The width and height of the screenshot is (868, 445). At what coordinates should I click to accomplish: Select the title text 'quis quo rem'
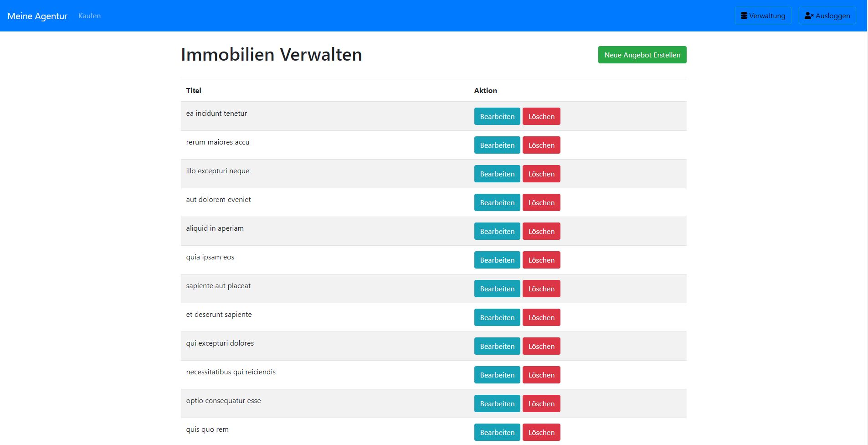[x=207, y=429]
